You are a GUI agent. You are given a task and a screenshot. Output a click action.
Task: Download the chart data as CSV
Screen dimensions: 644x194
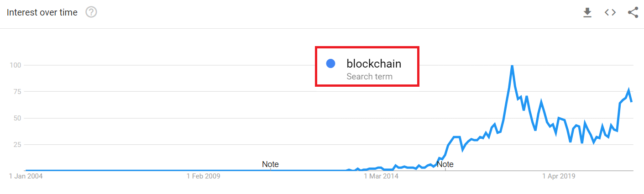(x=587, y=13)
